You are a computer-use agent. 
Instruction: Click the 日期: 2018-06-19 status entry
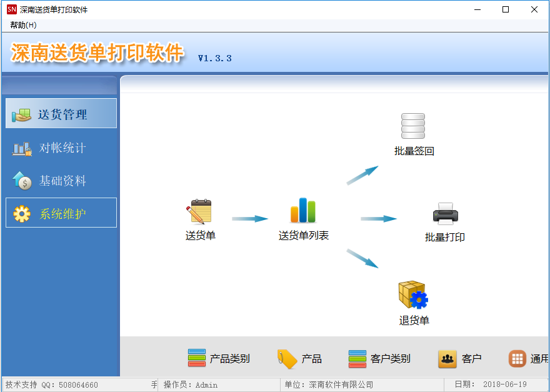pyautogui.click(x=491, y=384)
